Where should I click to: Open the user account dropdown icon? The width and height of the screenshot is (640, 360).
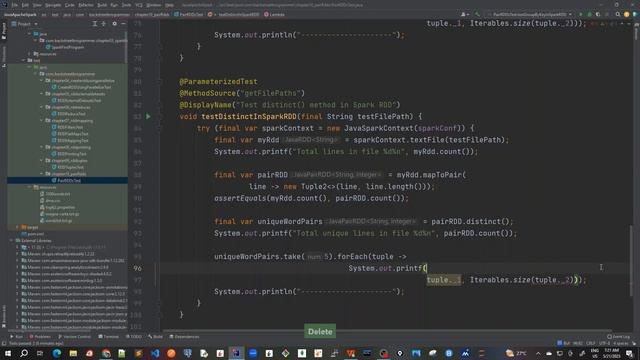coord(464,14)
